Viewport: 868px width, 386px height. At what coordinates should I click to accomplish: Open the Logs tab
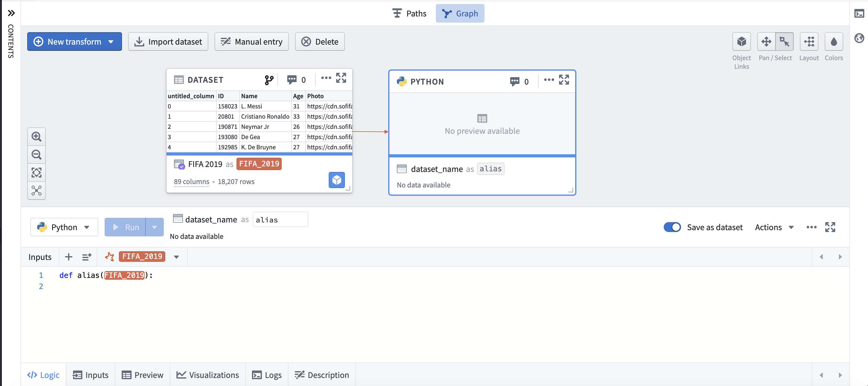pyautogui.click(x=267, y=375)
